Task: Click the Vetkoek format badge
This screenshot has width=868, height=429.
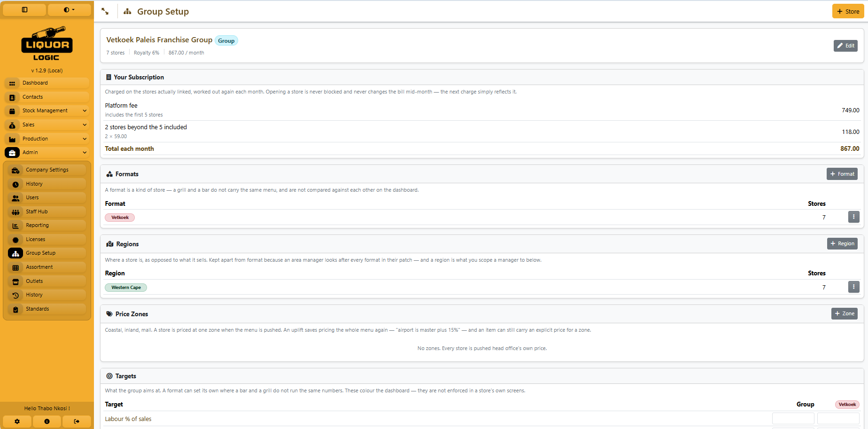Action: click(x=120, y=218)
